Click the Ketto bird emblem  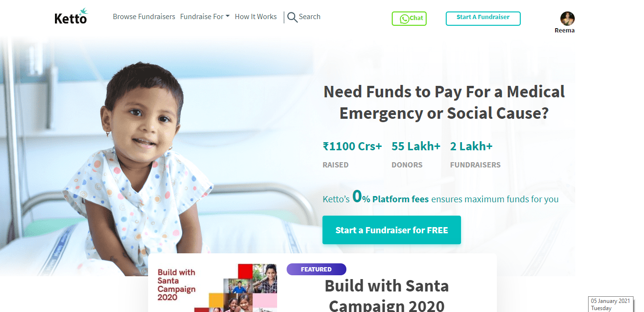83,11
